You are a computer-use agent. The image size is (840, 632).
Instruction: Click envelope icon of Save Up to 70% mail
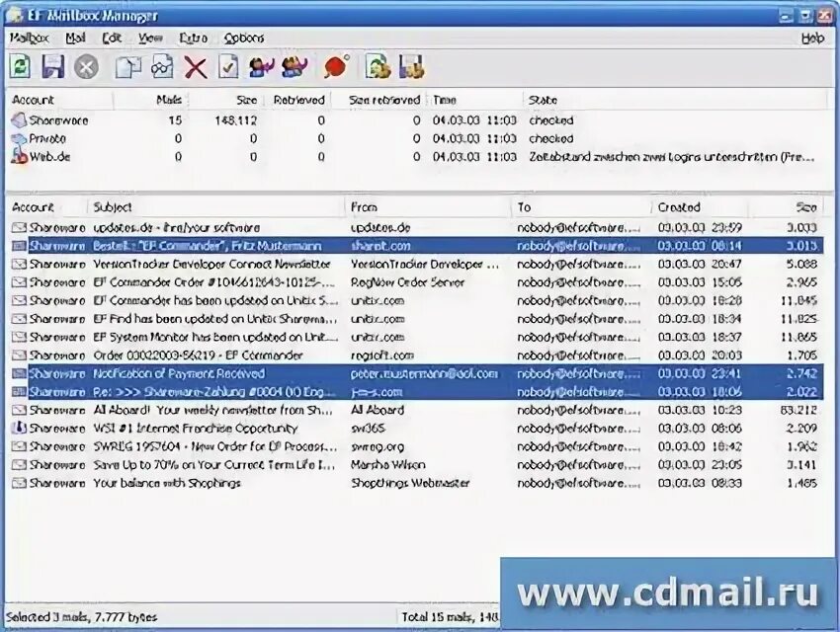(20, 464)
